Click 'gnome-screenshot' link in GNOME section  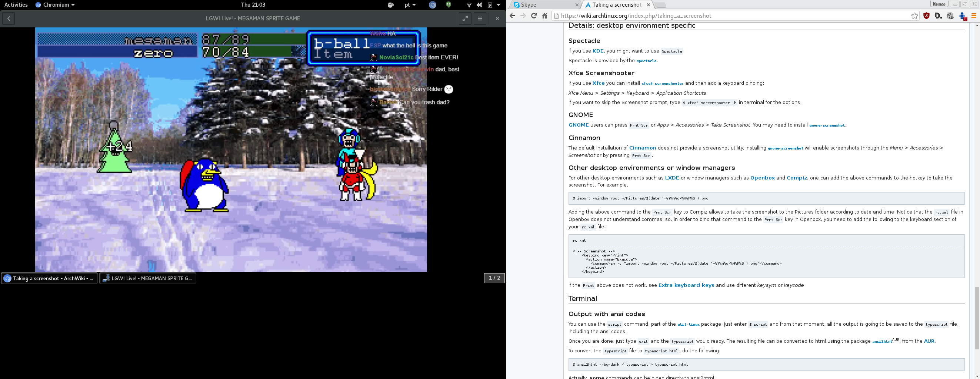[827, 125]
